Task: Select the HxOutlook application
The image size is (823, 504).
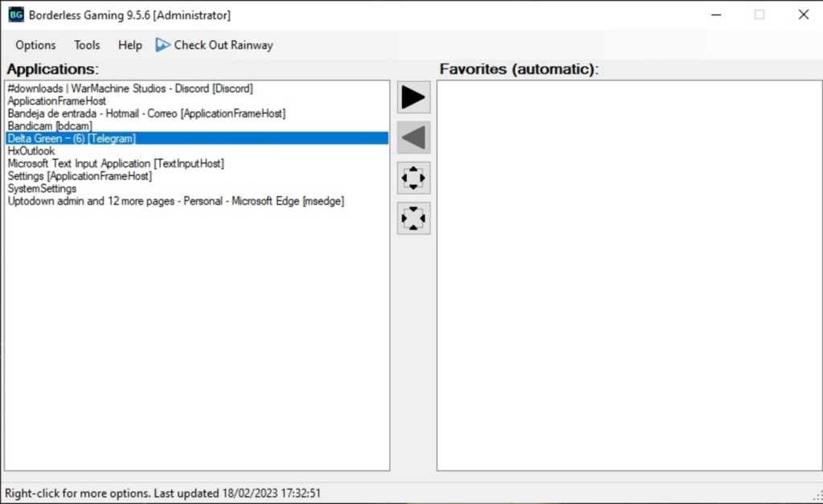Action: pos(31,150)
